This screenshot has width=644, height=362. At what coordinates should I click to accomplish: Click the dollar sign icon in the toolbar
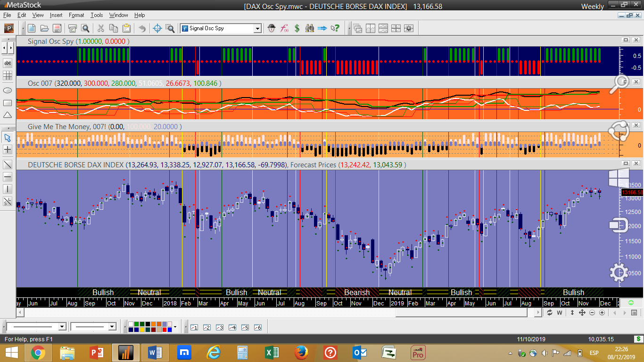[x=297, y=28]
